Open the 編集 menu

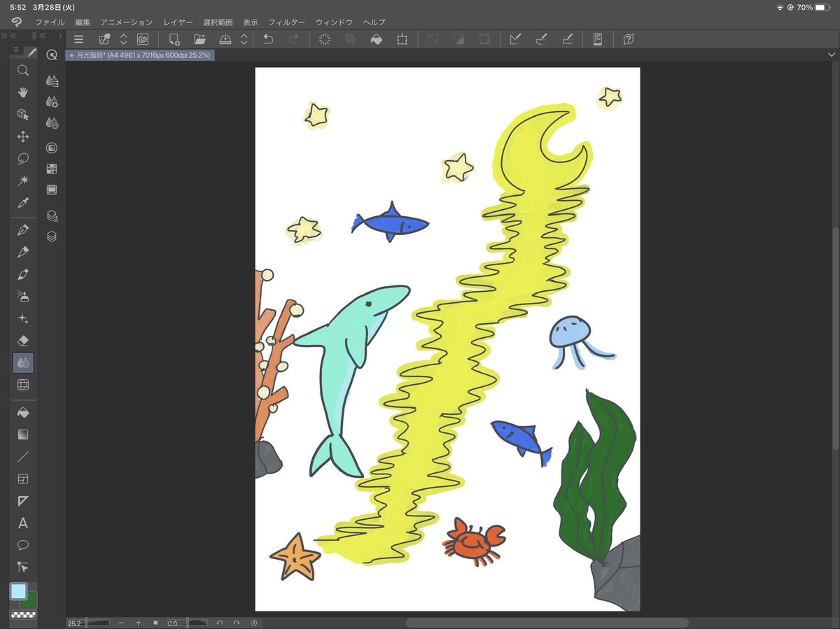pos(83,22)
